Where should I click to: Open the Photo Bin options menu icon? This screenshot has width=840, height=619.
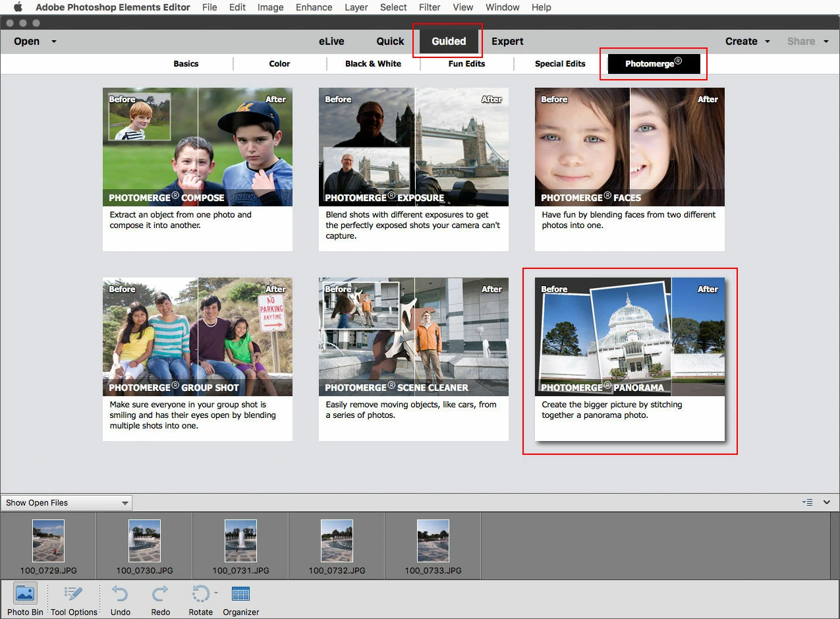pos(808,502)
